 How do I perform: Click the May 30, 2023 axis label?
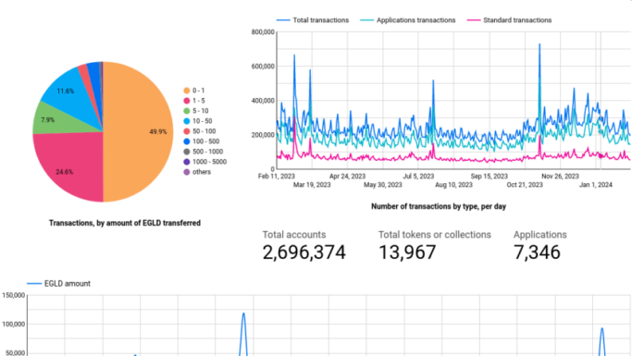[383, 185]
